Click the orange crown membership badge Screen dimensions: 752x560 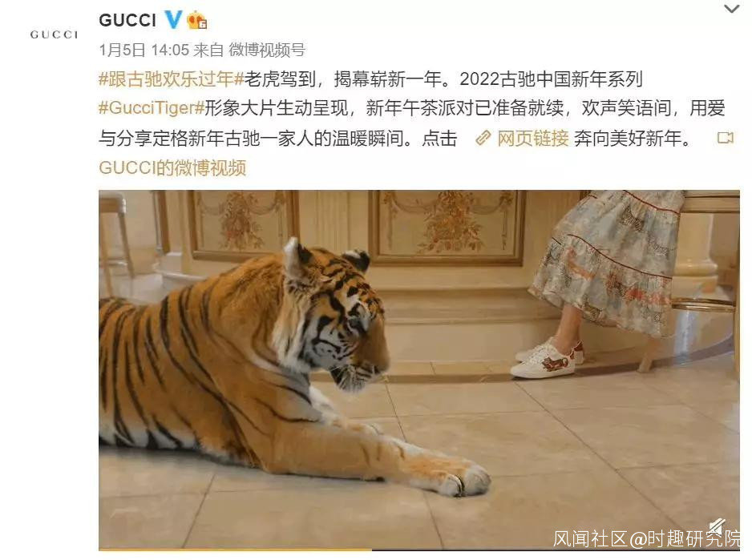(x=197, y=20)
